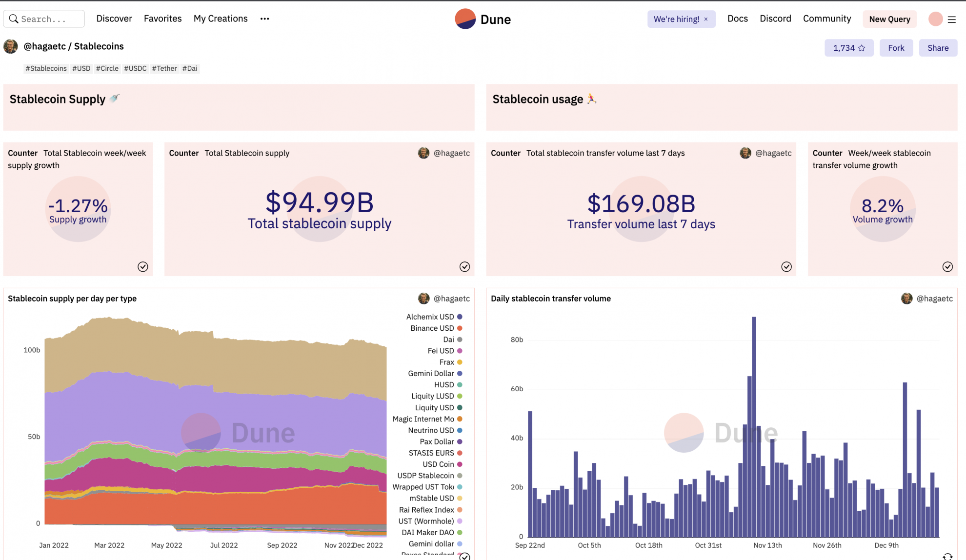Fork the Stablecoins dashboard
Viewport: 966px width, 560px height.
[896, 48]
